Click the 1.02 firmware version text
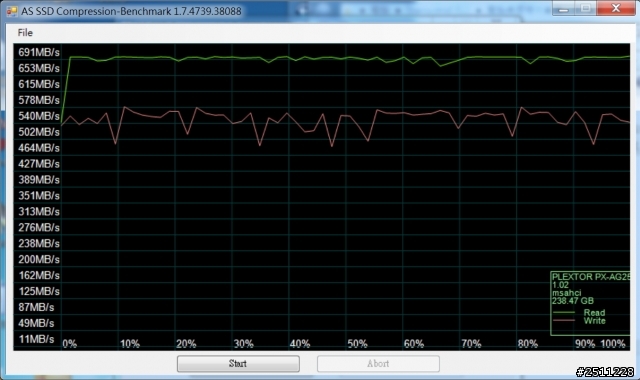This screenshot has height=380, width=640. click(560, 285)
